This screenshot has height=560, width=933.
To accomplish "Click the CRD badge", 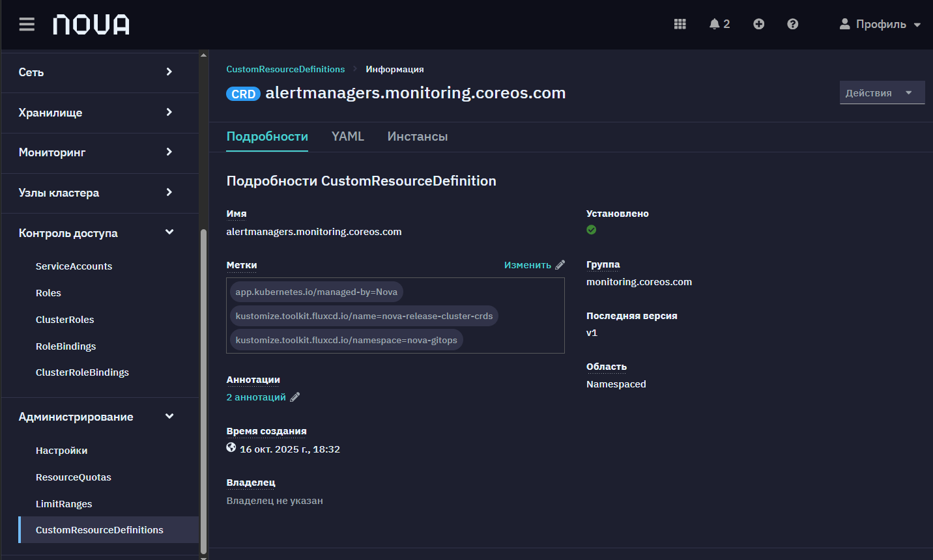I will point(244,94).
